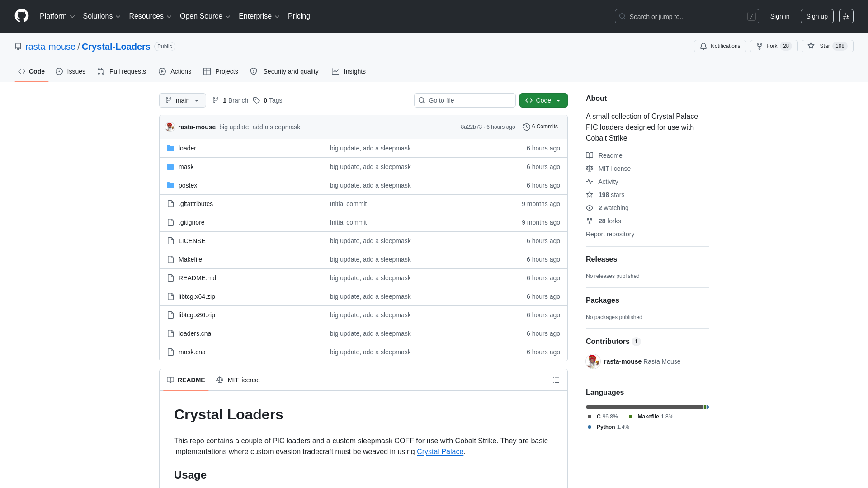Image resolution: width=868 pixels, height=488 pixels.
Task: Click the rasta-mouse contributor avatar
Action: pos(593,361)
